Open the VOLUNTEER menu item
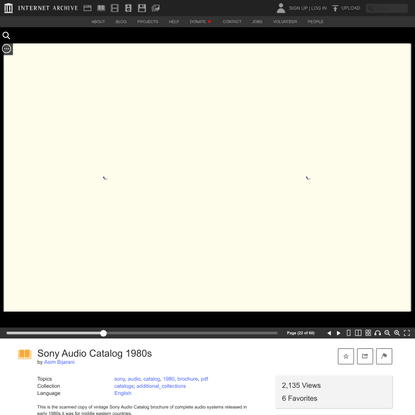The height and width of the screenshot is (415, 415). coord(285,22)
